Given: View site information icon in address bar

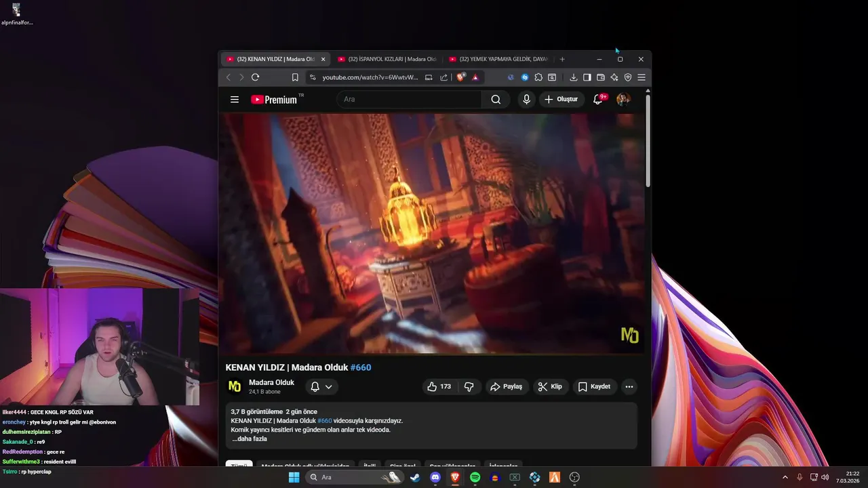Looking at the screenshot, I should (313, 77).
